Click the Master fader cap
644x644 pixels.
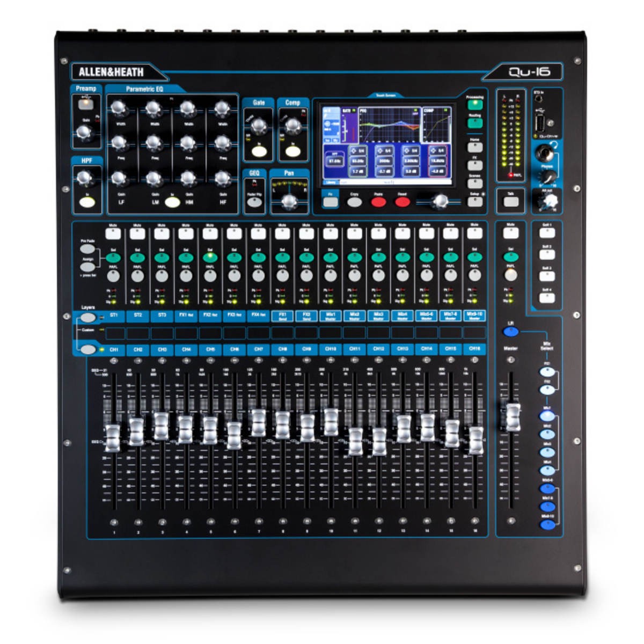(513, 416)
